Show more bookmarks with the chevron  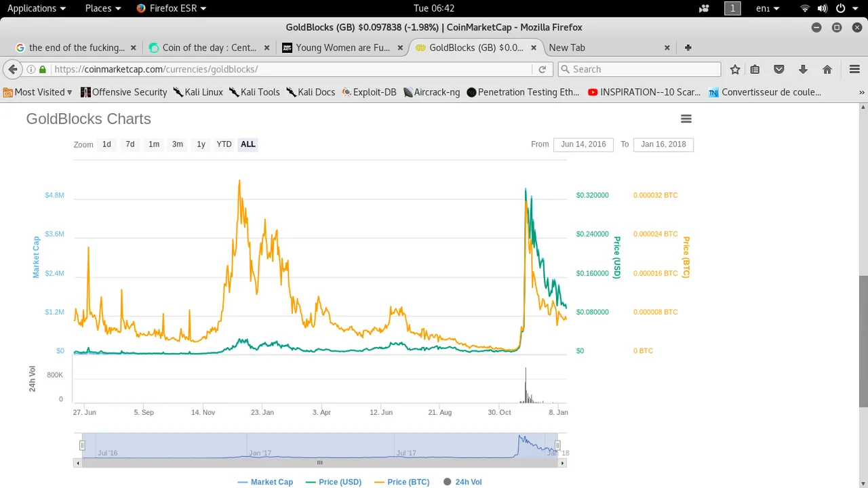click(x=862, y=92)
